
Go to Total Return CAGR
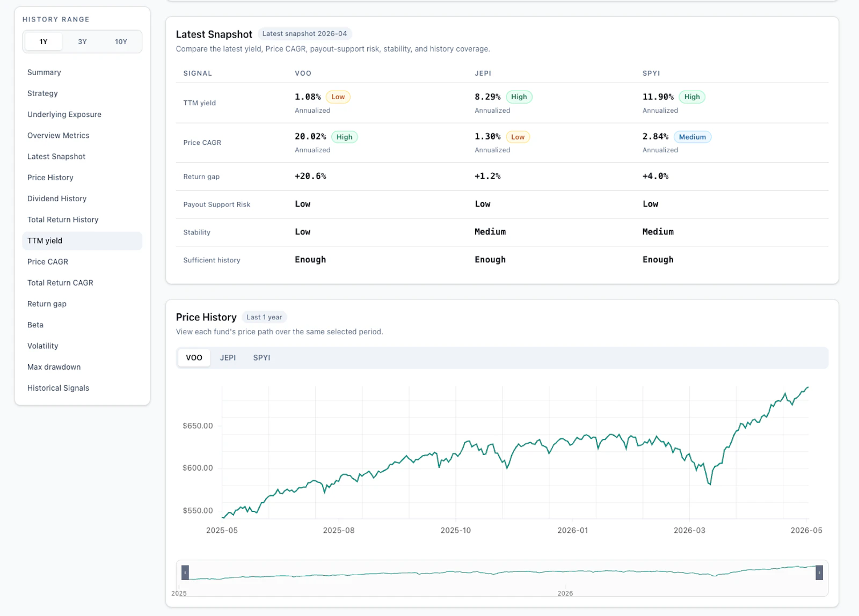pyautogui.click(x=82, y=283)
